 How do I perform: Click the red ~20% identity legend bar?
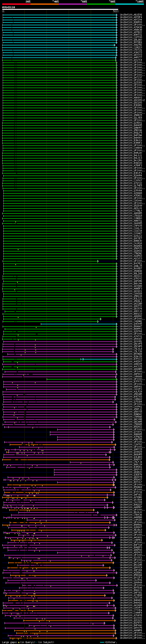pyautogui.click(x=16, y=4)
